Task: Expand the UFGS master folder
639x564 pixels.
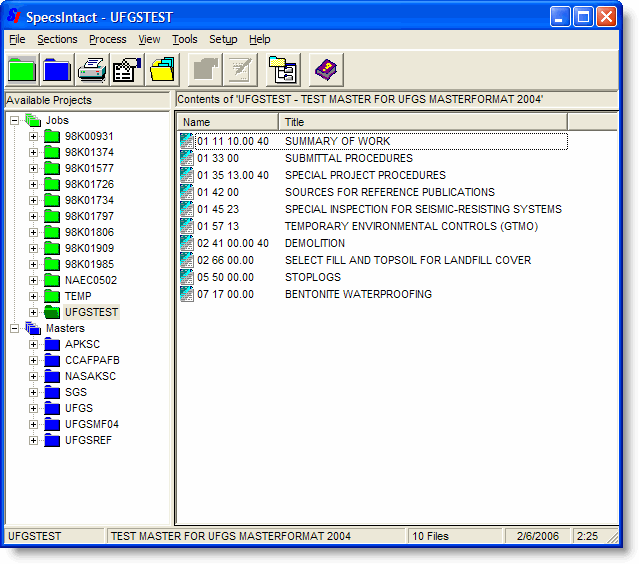Action: click(x=33, y=408)
